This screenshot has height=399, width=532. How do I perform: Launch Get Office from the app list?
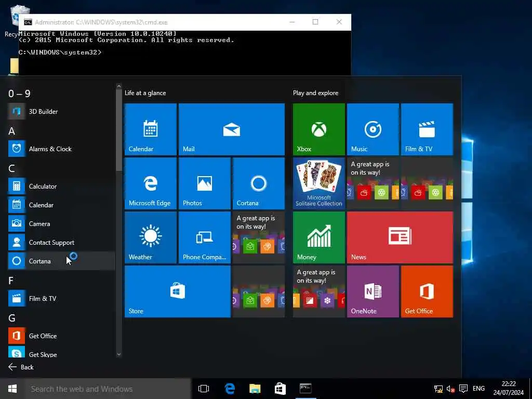[x=61, y=336]
